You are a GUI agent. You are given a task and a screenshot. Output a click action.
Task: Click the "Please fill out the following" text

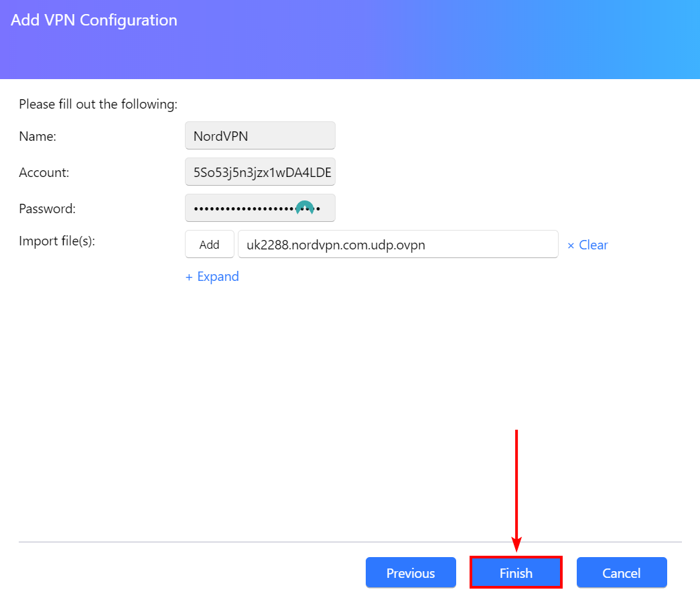(x=98, y=104)
